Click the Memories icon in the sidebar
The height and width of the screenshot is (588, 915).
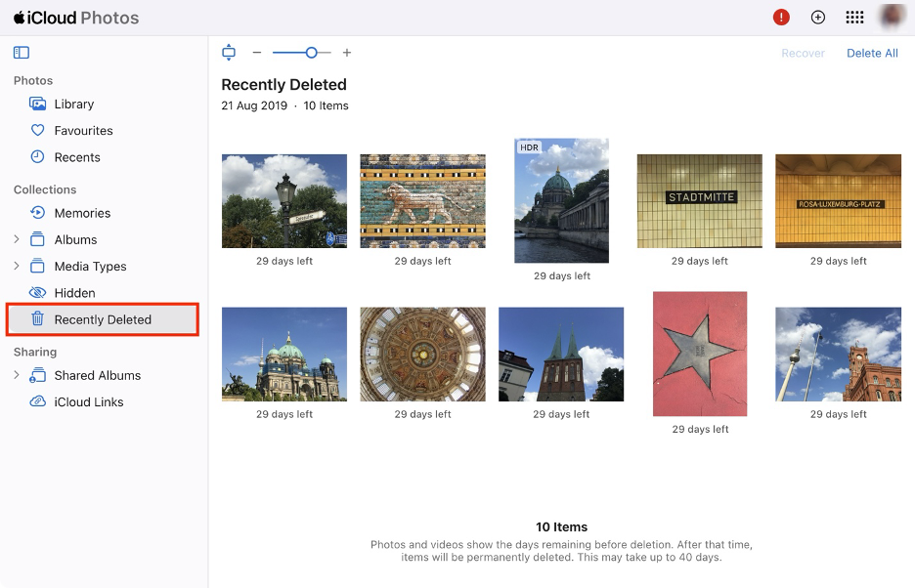pyautogui.click(x=38, y=213)
